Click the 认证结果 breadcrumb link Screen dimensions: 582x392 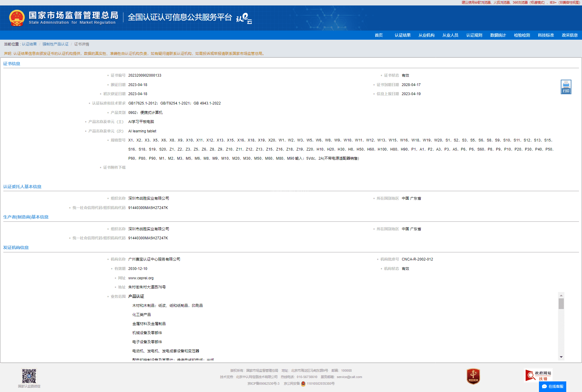(29, 44)
